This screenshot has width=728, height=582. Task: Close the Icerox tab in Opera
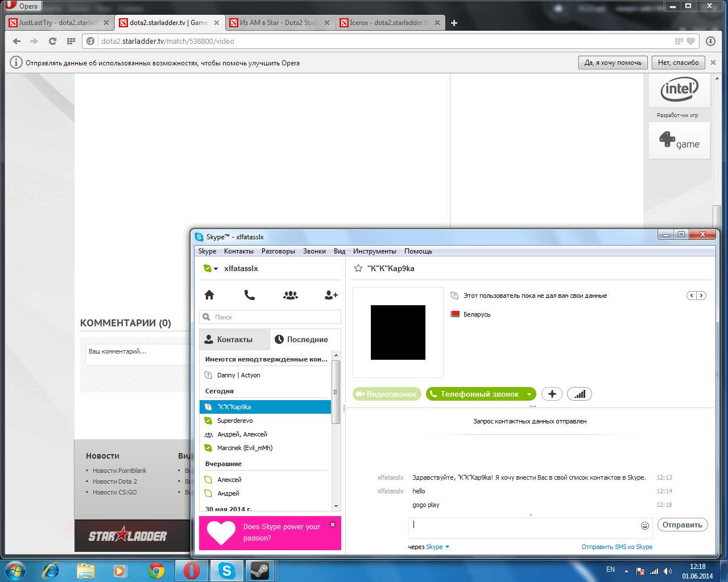(437, 23)
